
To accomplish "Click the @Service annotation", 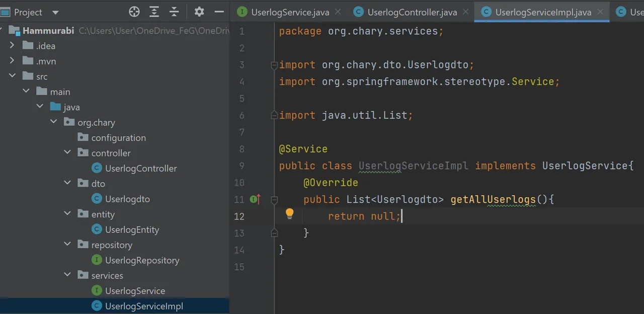I will coord(303,149).
